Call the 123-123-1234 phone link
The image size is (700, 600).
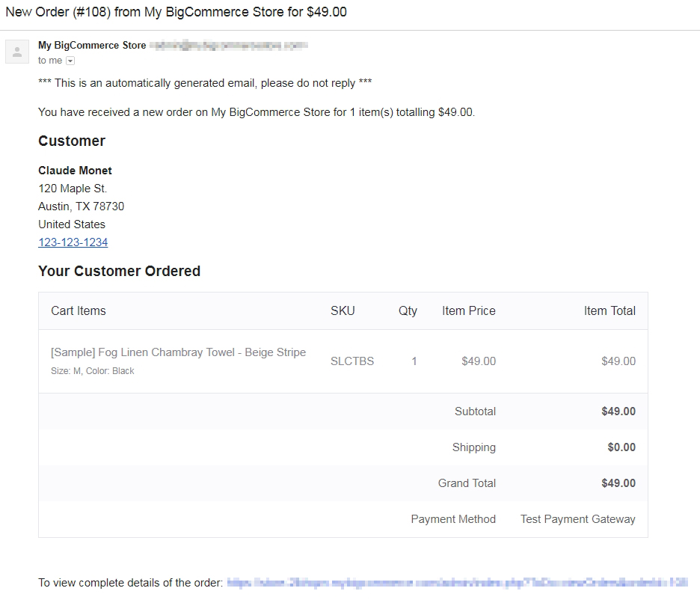click(x=73, y=242)
